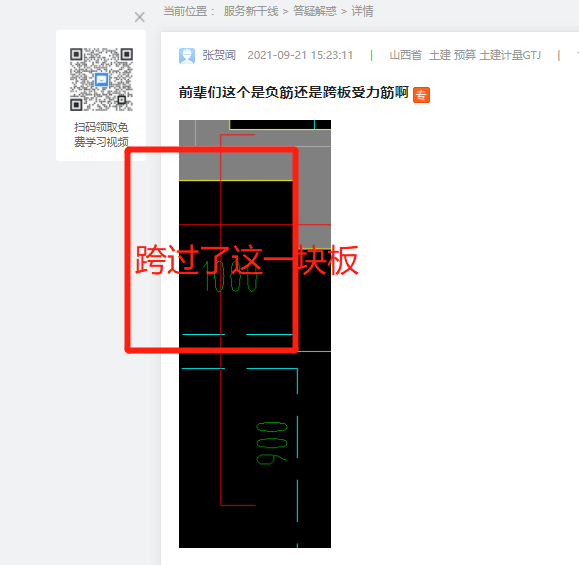Close the QR code promo panel
Image resolution: width=579 pixels, height=565 pixels.
tap(140, 17)
